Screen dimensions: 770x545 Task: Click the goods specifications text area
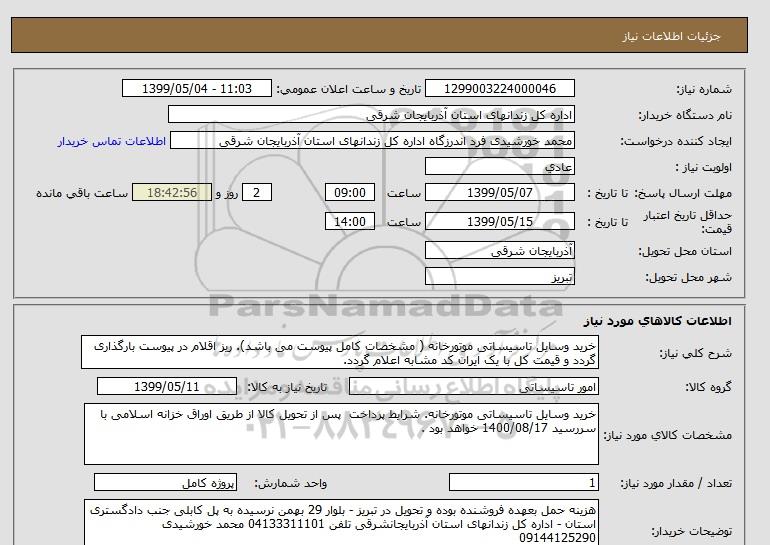pos(341,434)
